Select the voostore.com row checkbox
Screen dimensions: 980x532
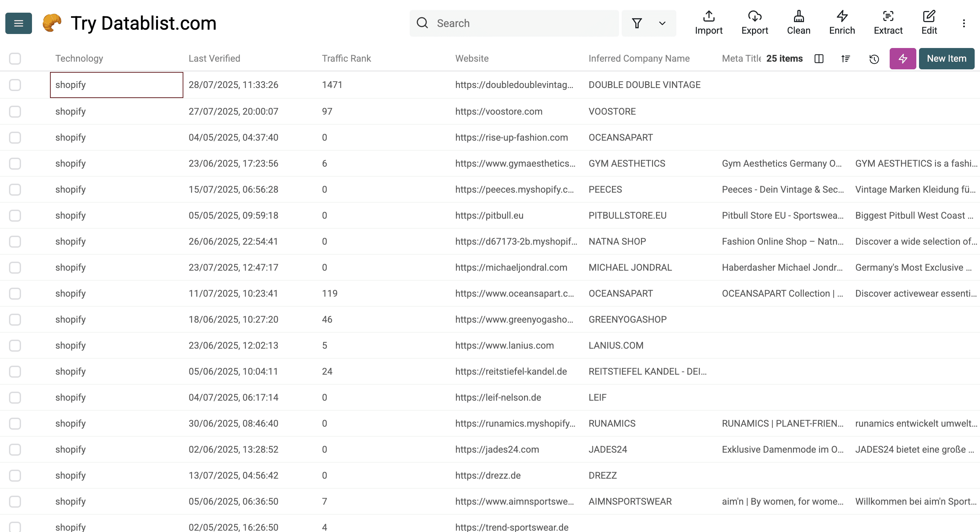pyautogui.click(x=15, y=111)
